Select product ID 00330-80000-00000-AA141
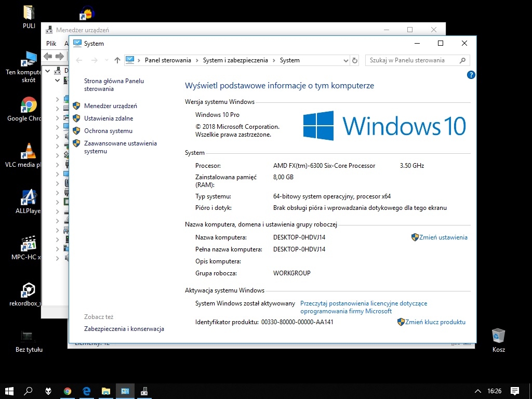 click(x=297, y=322)
